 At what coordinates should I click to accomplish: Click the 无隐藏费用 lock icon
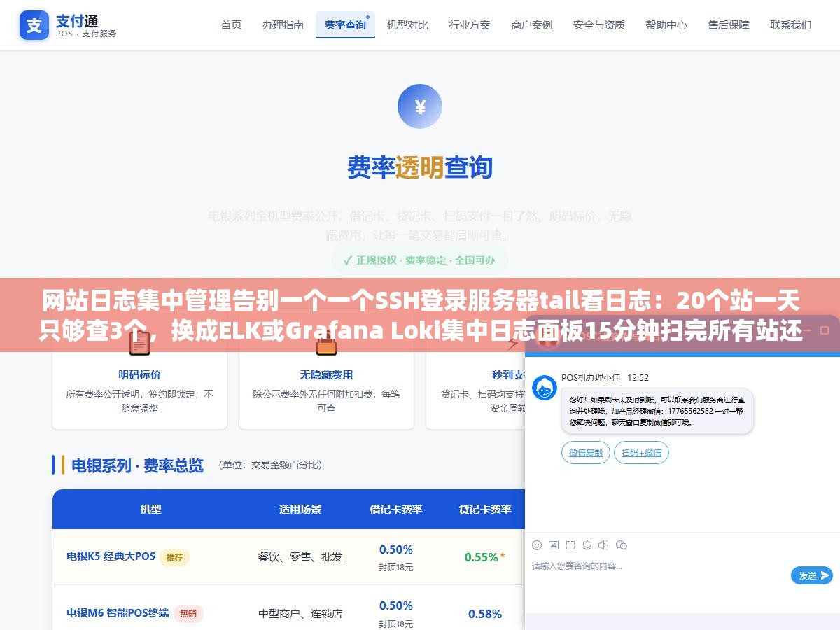coord(326,344)
